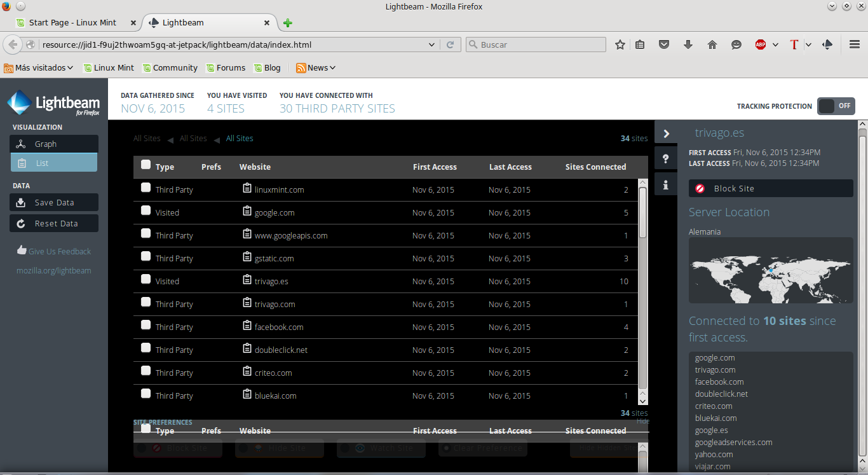
Task: Tick the checkbox for linuxmint.com
Action: tap(146, 188)
